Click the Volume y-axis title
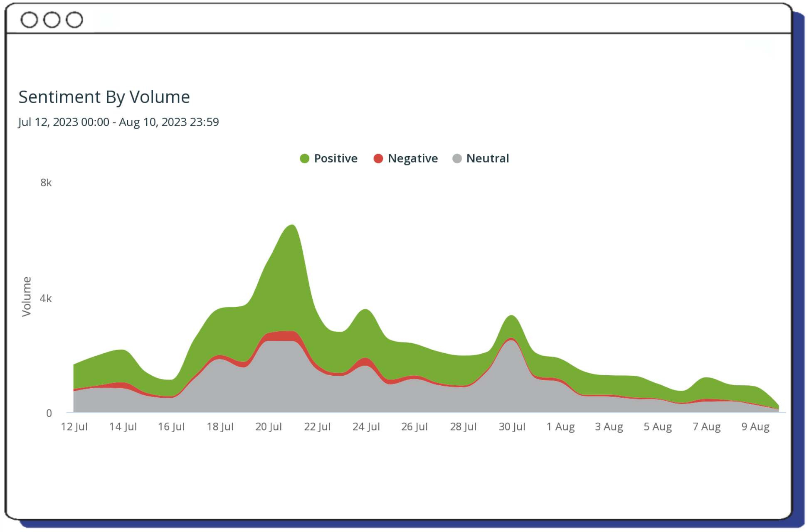809x532 pixels. [x=26, y=297]
